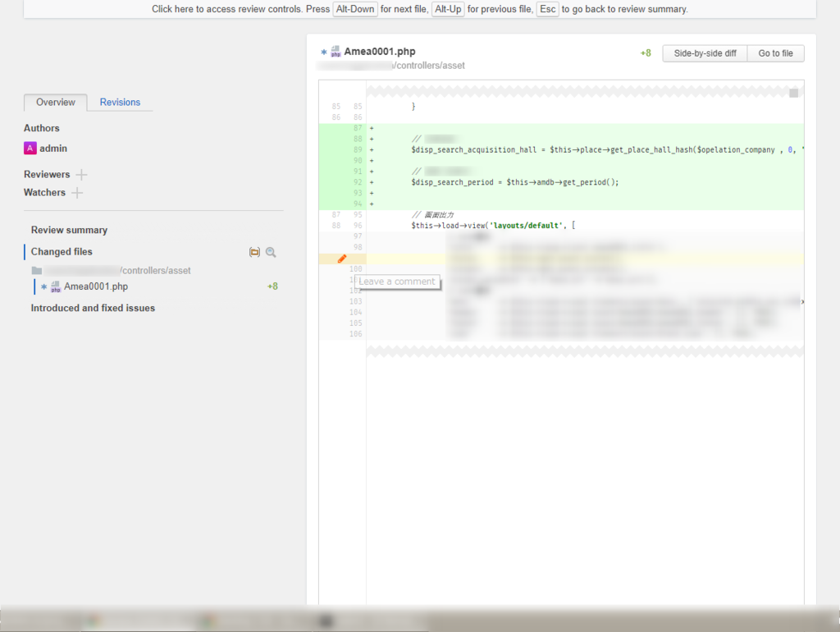Click the review controls banner at top
This screenshot has width=840, height=632.
419,9
